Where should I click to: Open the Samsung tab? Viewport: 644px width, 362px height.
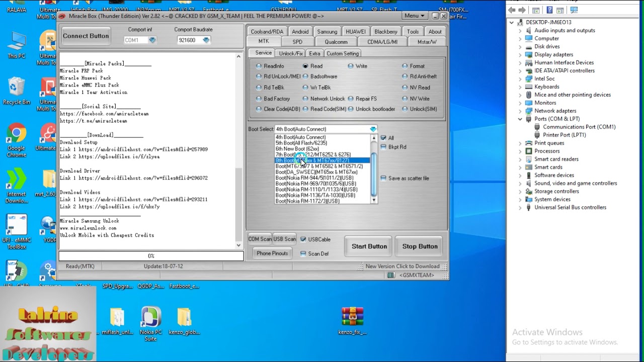tap(327, 31)
